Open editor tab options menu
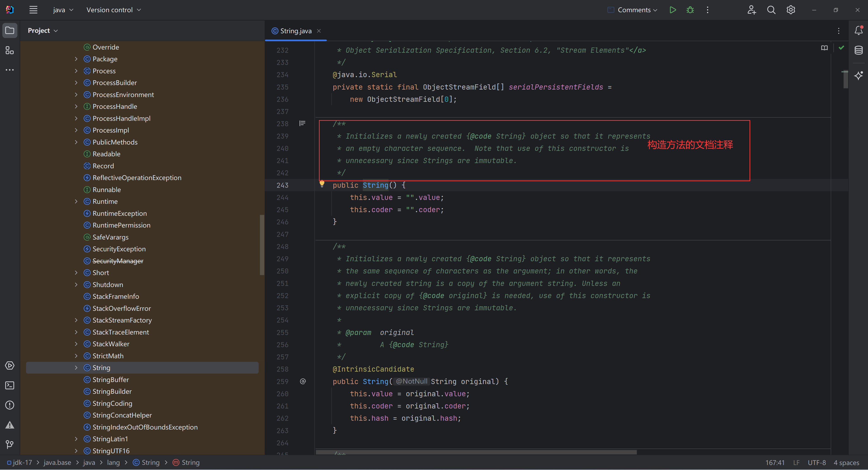This screenshot has height=470, width=868. [x=839, y=31]
